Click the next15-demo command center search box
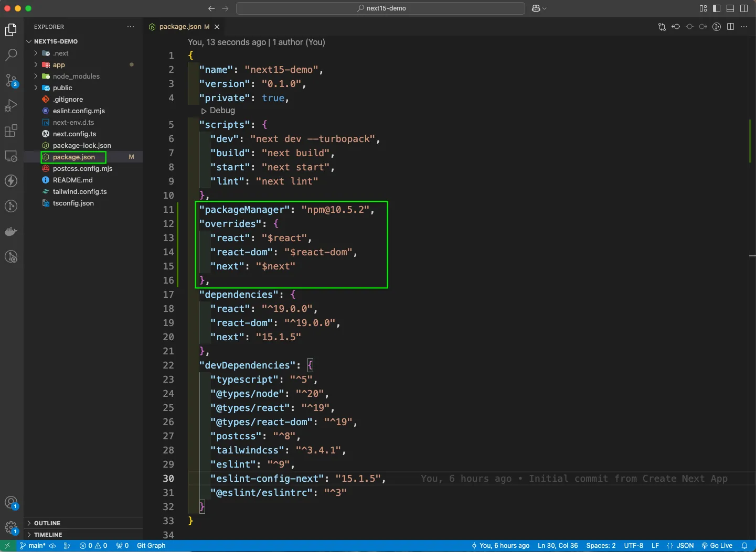 380,8
